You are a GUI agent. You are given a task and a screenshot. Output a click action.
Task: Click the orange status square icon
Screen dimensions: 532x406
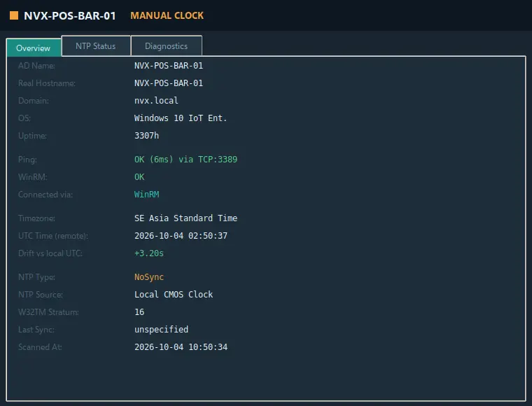(x=14, y=15)
